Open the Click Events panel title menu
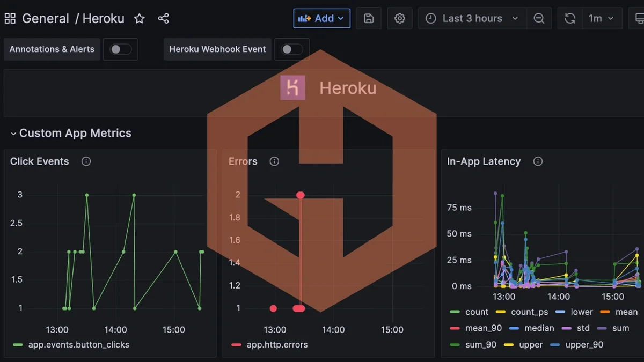The image size is (644, 362). tap(40, 161)
